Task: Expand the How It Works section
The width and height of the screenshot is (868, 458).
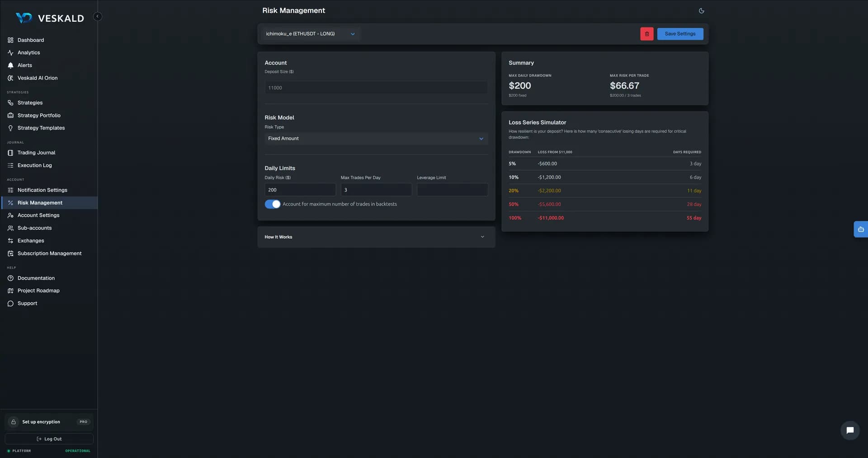Action: 376,237
